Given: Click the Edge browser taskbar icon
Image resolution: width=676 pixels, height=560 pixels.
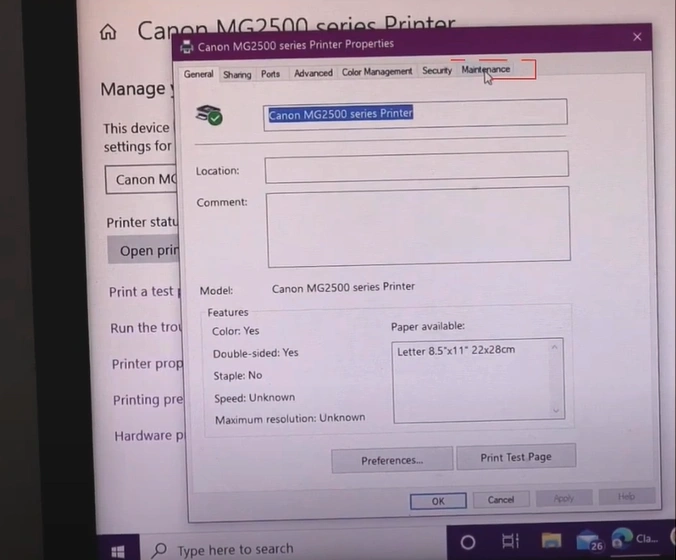Looking at the screenshot, I should click(623, 540).
